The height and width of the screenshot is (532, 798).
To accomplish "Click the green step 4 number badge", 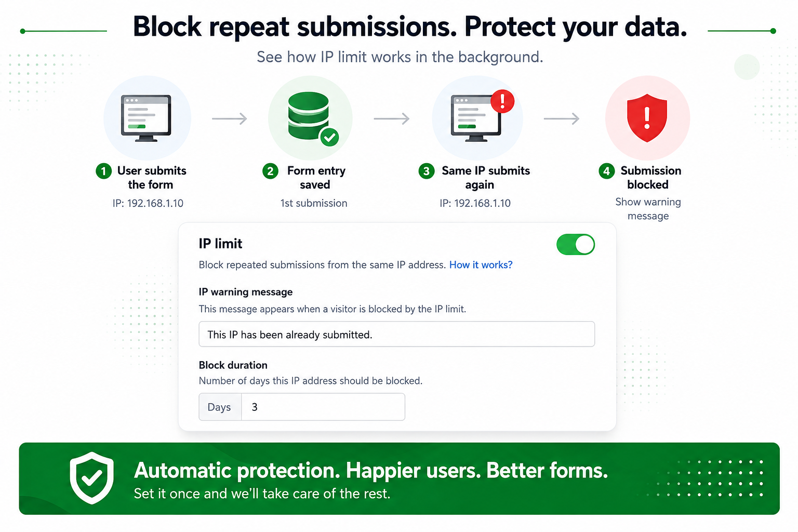I will pyautogui.click(x=606, y=171).
